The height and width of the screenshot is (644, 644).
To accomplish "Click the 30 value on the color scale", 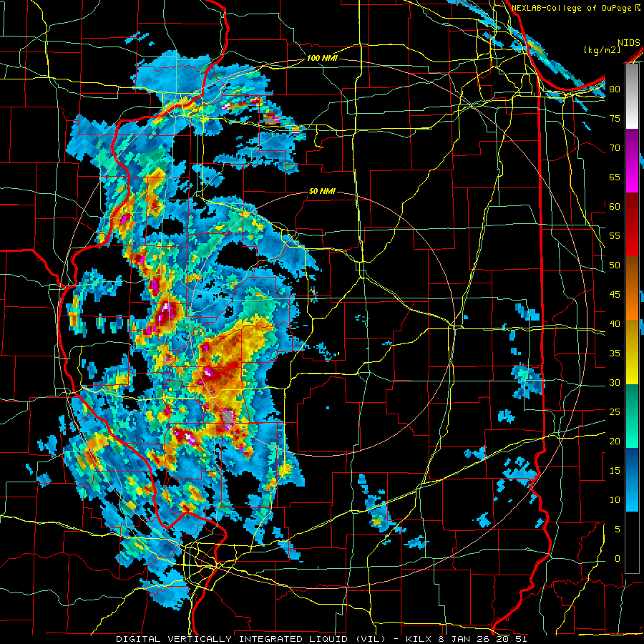I will coord(615,382).
